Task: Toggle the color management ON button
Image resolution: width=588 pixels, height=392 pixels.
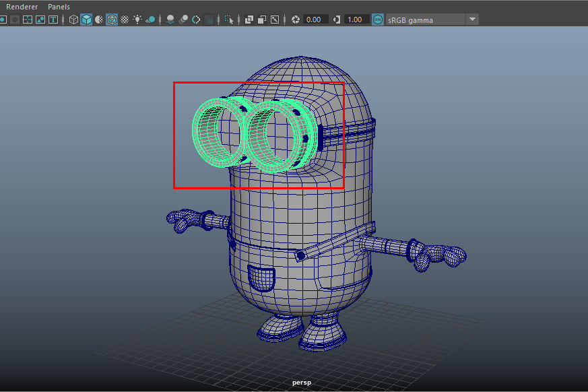Action: (x=378, y=20)
